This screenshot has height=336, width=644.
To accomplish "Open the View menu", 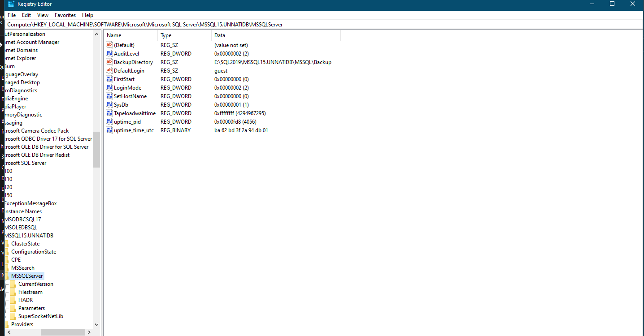I will [x=43, y=15].
